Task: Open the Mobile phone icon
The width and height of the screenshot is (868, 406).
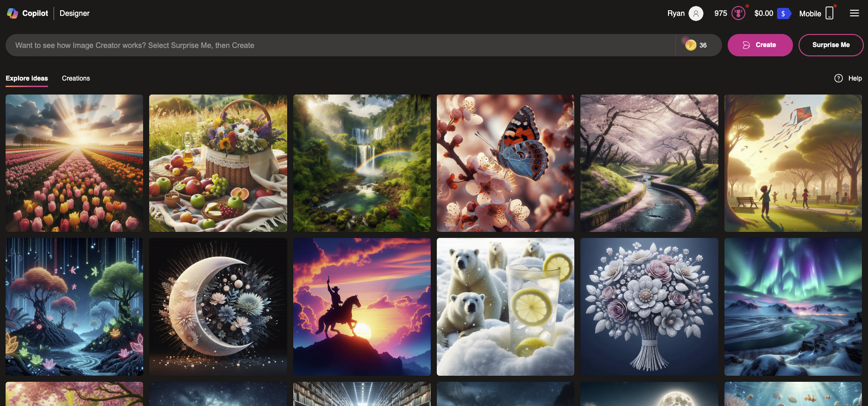Action: (x=829, y=14)
